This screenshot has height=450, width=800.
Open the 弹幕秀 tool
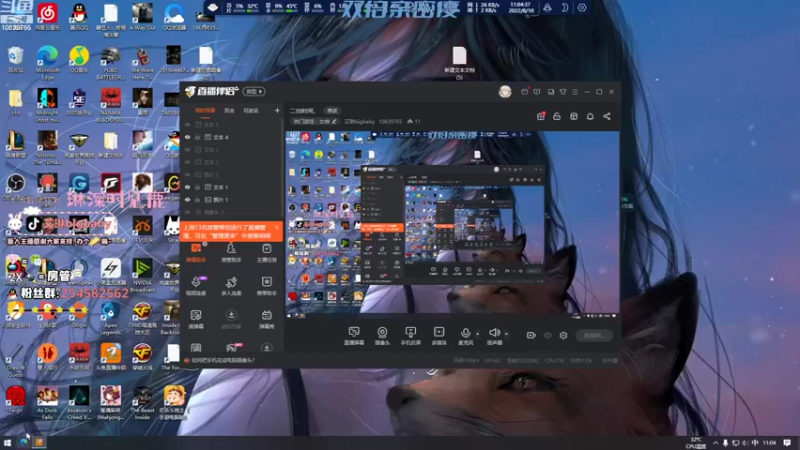266,319
